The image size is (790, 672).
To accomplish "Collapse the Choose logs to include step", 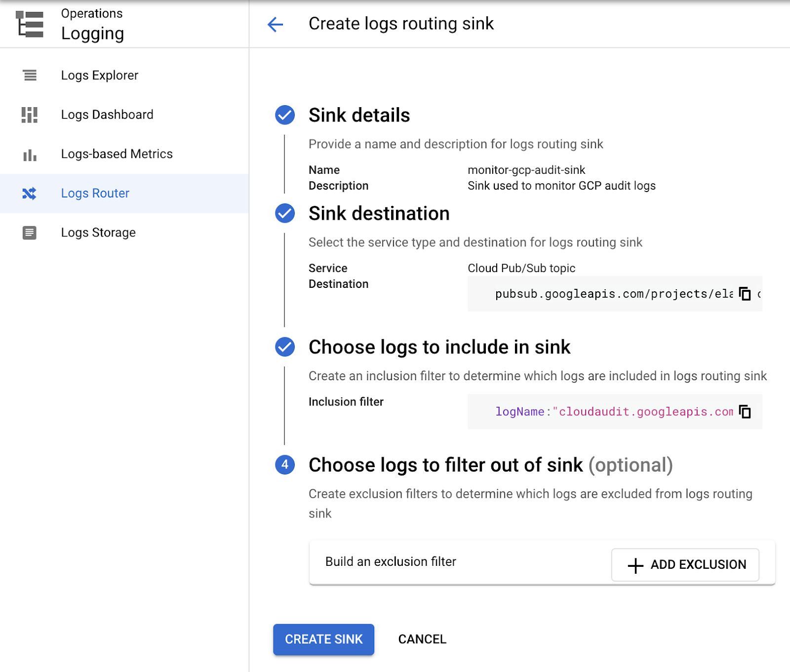I will pos(284,347).
